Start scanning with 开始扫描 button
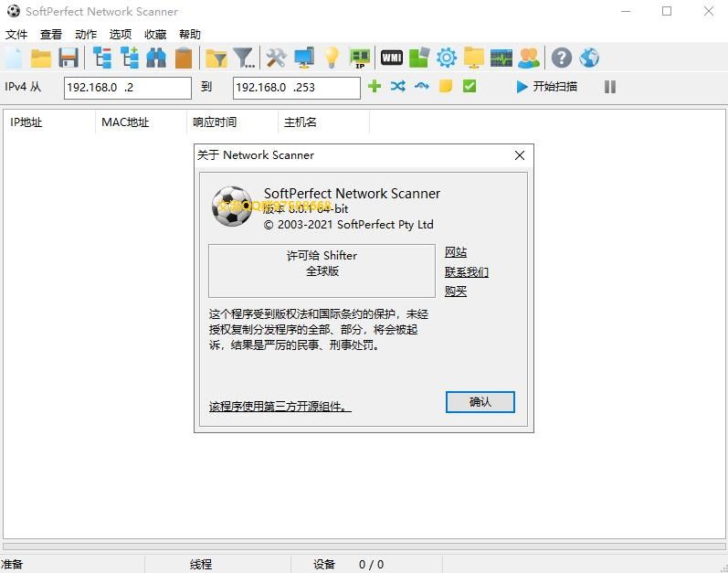 pos(547,87)
